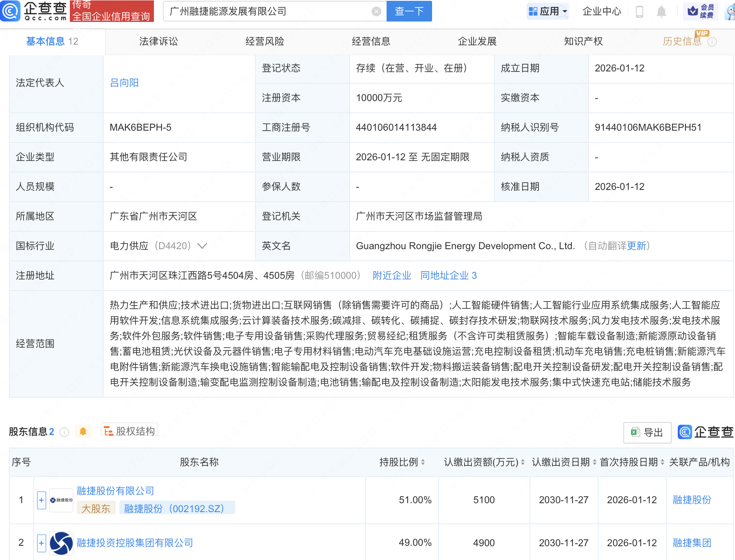Click the monitoring bell beside 股东信息
The height and width of the screenshot is (560, 735).
(x=84, y=431)
